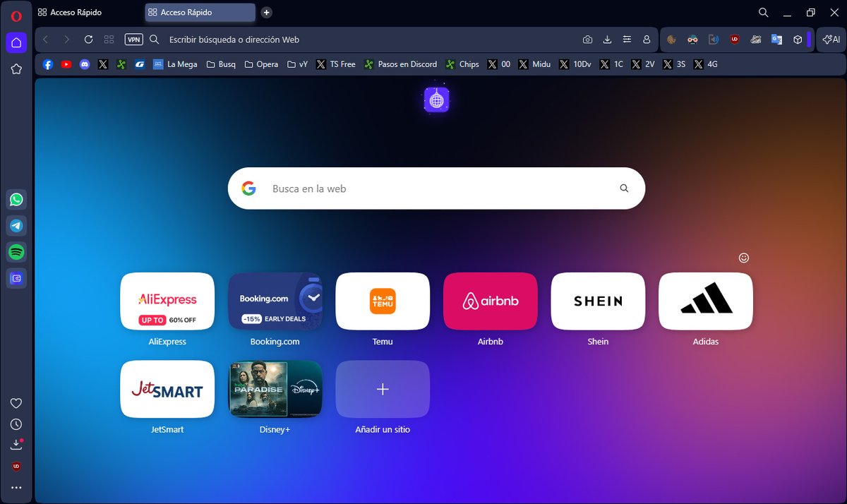
Task: Open the crypto wallet sidebar icon
Action: click(x=16, y=278)
